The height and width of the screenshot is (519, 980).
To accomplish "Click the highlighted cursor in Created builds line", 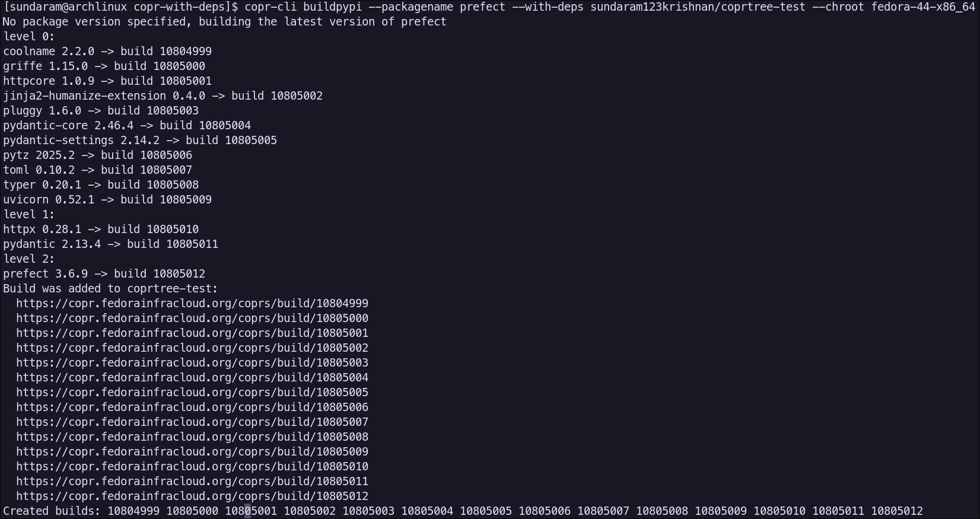I will click(x=247, y=511).
